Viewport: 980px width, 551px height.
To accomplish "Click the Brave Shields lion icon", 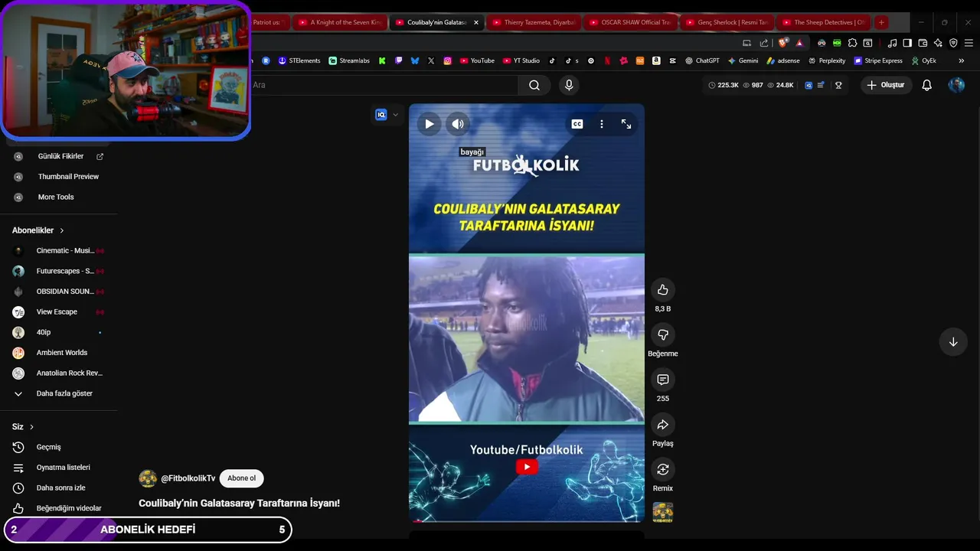I will (782, 43).
